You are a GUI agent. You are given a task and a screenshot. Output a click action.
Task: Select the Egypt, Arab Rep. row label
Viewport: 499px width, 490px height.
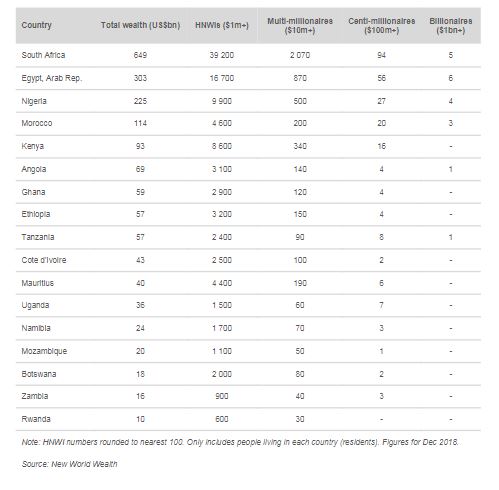(52, 78)
